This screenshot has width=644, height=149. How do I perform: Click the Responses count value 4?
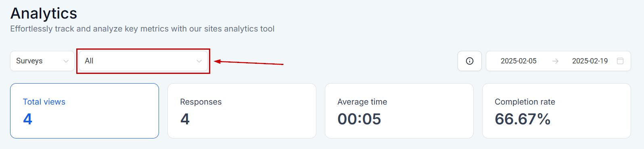tap(185, 119)
